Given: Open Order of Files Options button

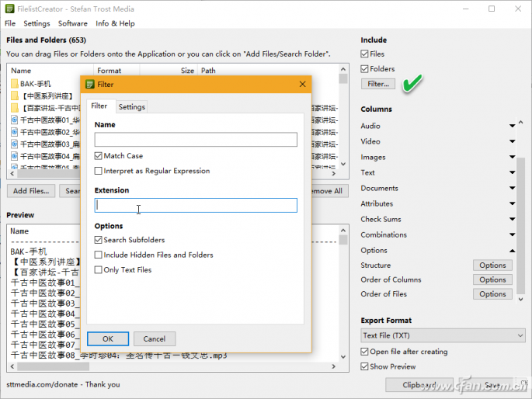Looking at the screenshot, I should pyautogui.click(x=492, y=294).
